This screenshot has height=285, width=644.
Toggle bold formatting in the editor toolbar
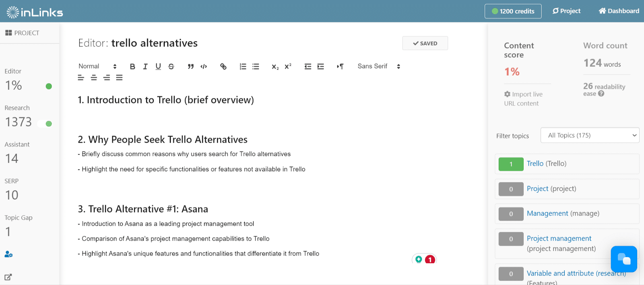click(x=132, y=66)
